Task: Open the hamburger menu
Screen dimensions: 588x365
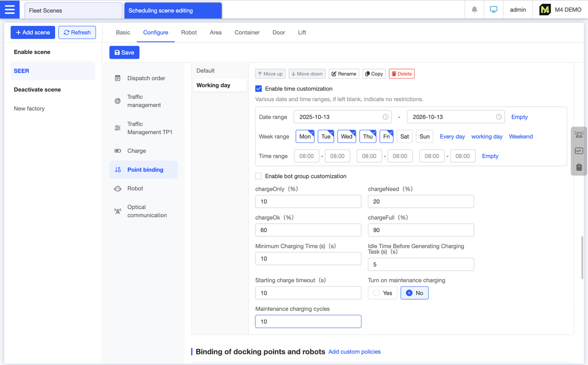Action: click(x=10, y=9)
